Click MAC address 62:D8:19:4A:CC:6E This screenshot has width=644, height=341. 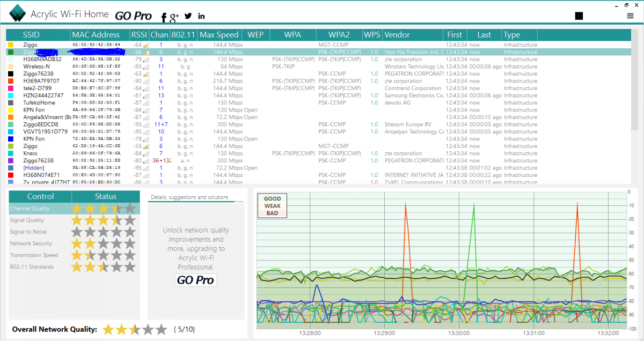click(x=97, y=146)
